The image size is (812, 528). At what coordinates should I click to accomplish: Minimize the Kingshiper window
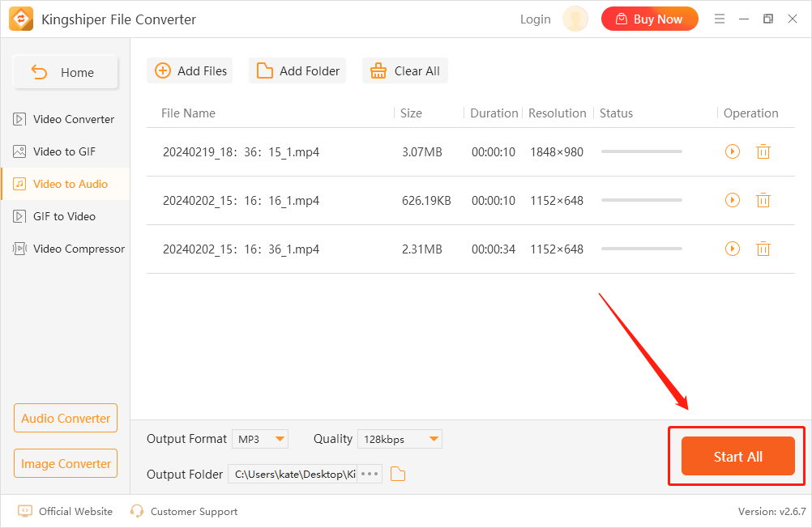click(x=744, y=19)
